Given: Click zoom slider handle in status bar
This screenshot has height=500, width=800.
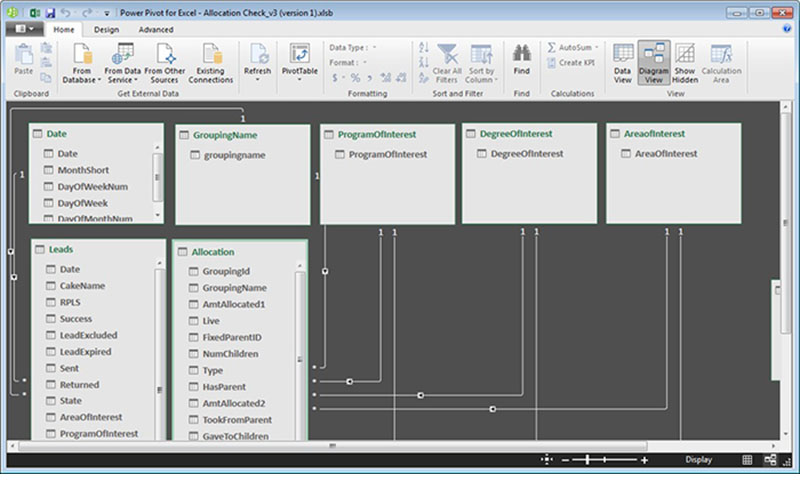Looking at the screenshot, I should coord(588,460).
